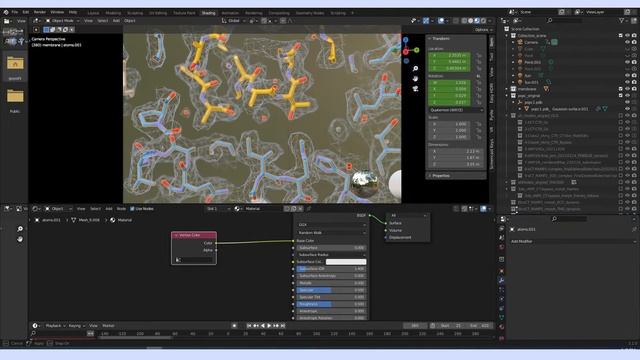Switch to the Animation workspace tab
The image size is (640, 360).
(230, 13)
